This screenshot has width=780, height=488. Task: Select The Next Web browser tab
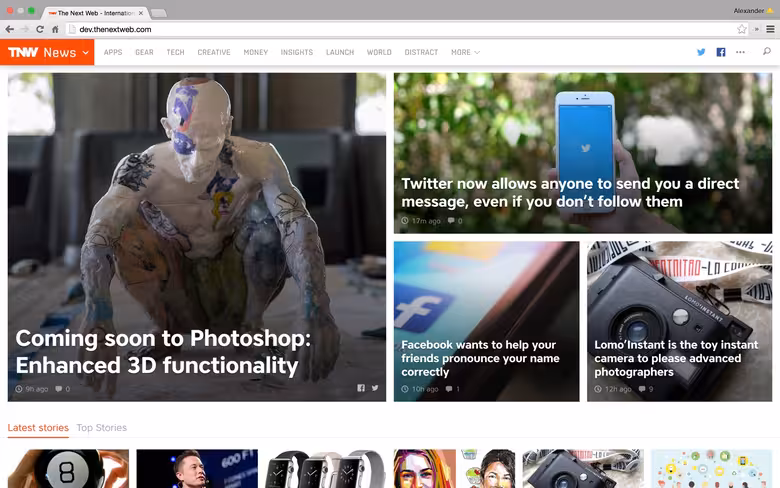tap(96, 13)
